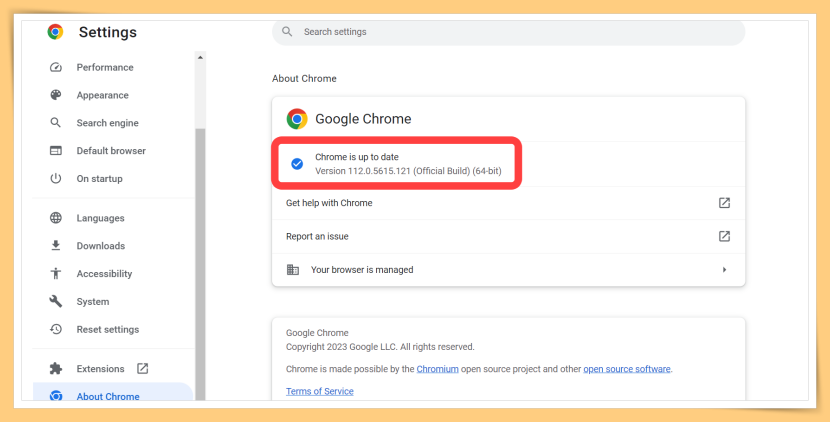Open the Chromium project link

(x=437, y=369)
